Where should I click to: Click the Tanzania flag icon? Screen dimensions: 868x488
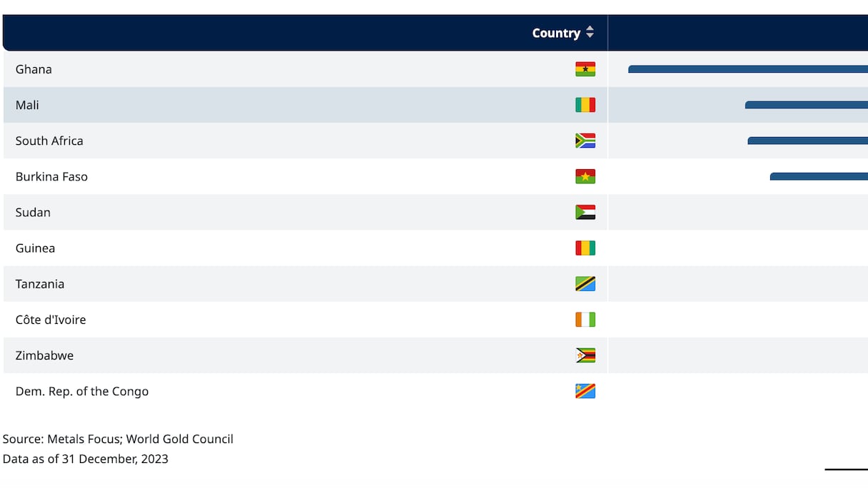585,284
